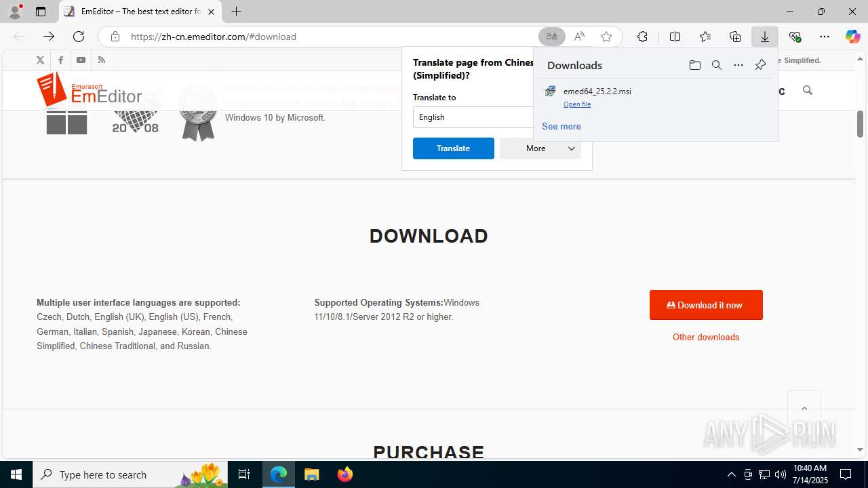Expand the More dropdown button

(540, 148)
